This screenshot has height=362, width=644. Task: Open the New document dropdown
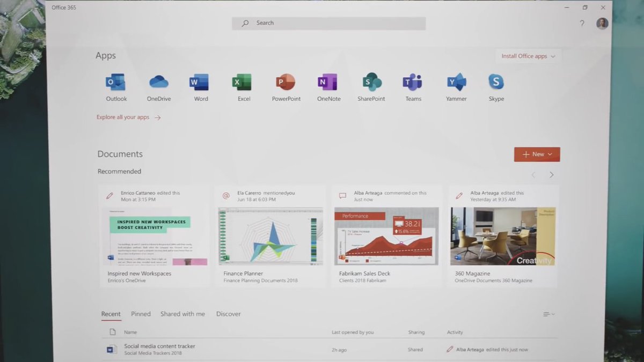[537, 154]
